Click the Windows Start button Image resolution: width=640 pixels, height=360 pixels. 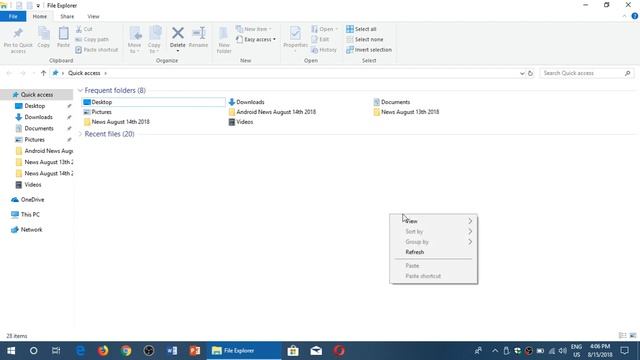coord(11,351)
